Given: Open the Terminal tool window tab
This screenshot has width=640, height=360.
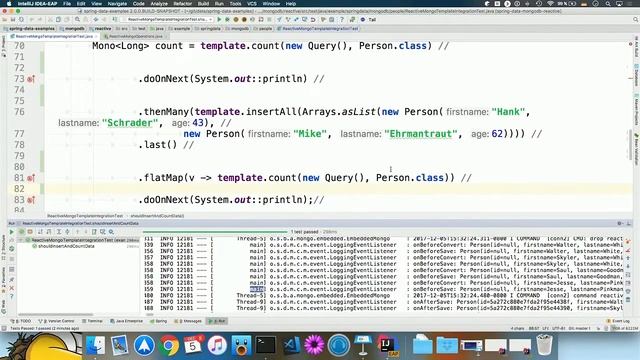Looking at the screenshot, I should pos(92,321).
